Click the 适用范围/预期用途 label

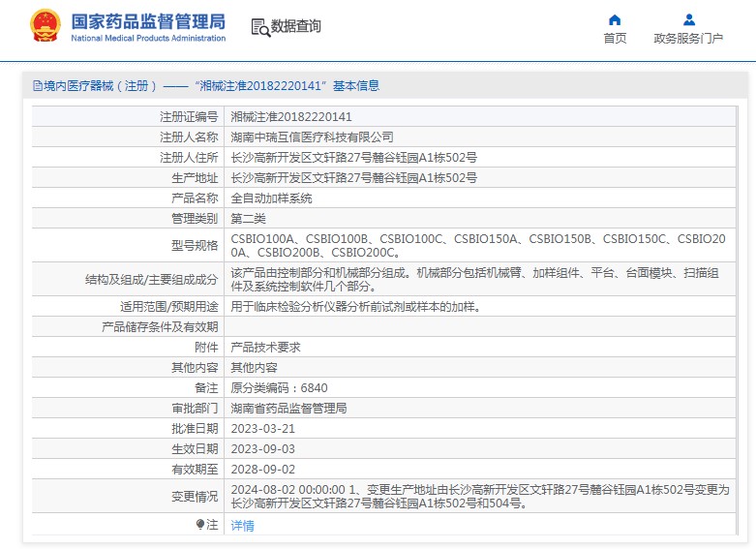click(168, 306)
